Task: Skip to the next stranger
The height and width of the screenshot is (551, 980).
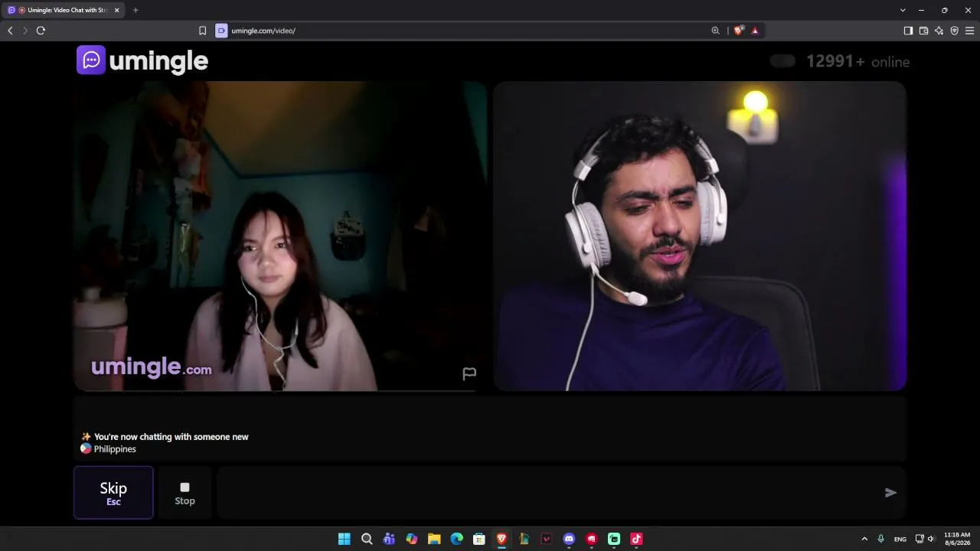Action: click(x=113, y=493)
